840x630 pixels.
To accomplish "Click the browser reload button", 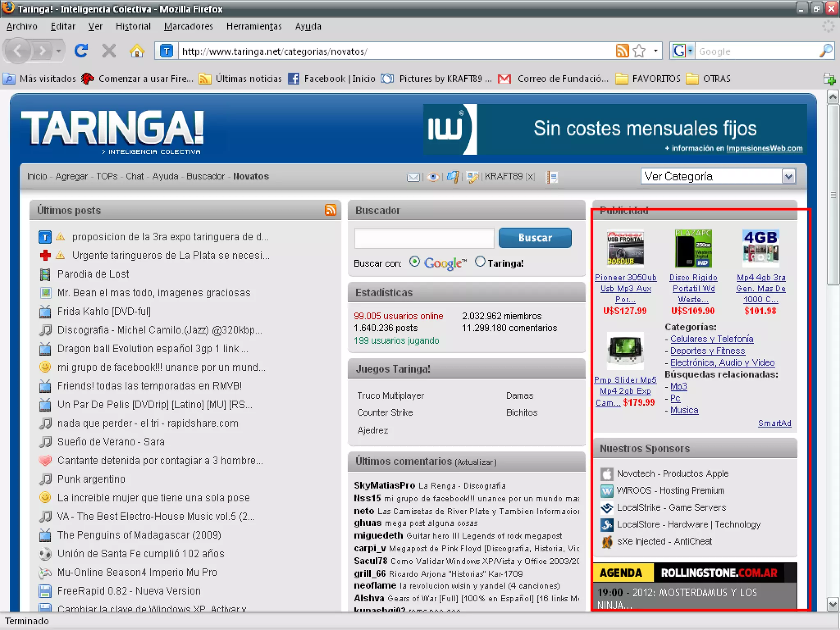I will 81,51.
